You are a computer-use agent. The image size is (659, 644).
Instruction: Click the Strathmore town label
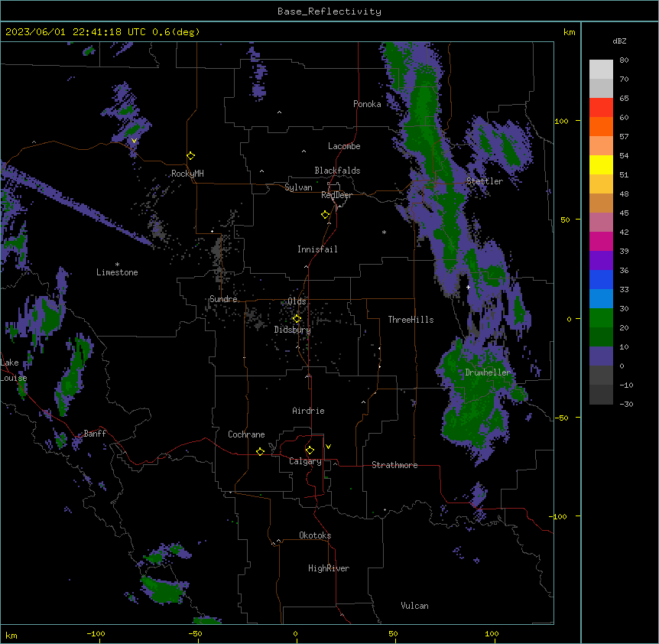(394, 465)
